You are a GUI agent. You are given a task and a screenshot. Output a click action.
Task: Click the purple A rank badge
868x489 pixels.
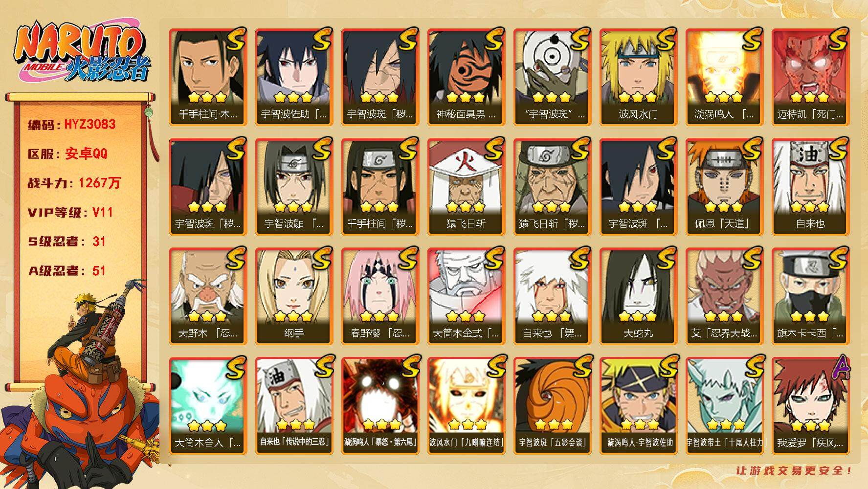[x=840, y=367]
